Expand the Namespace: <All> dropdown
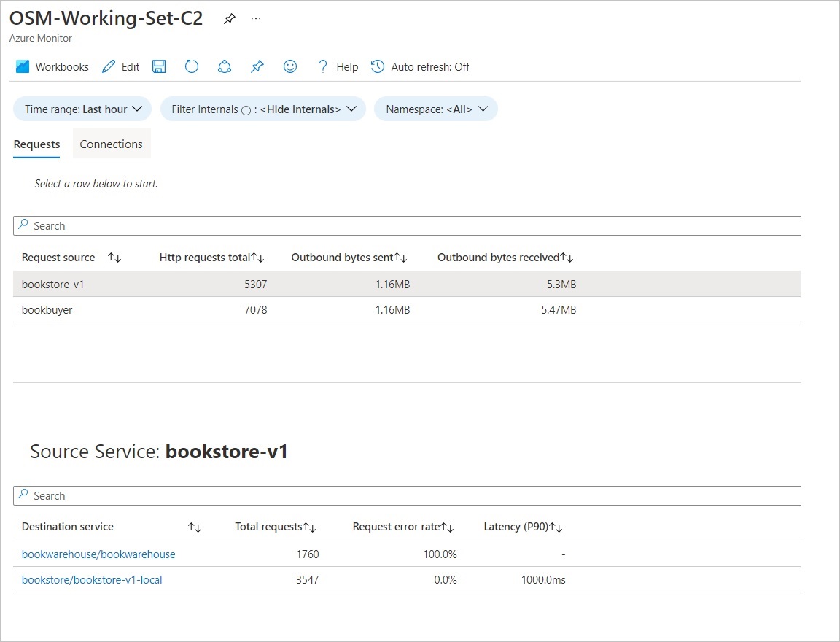Screen dimensions: 840x642 click(x=436, y=109)
